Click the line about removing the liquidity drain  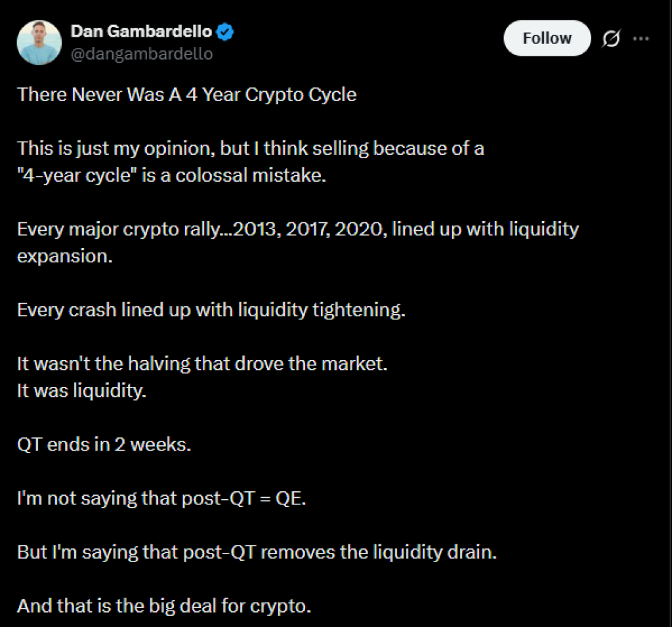pyautogui.click(x=257, y=552)
